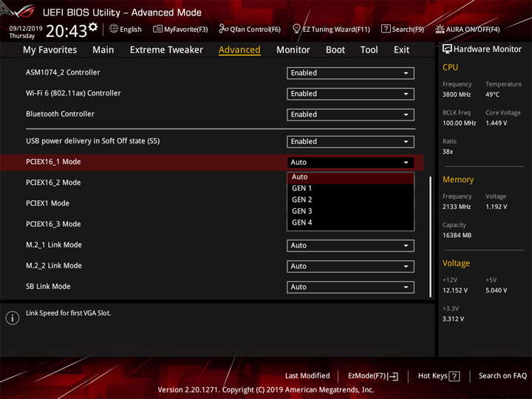Open Wi-Fi 6 Controller dropdown
Screen dimensions: 532x399
click(x=350, y=94)
